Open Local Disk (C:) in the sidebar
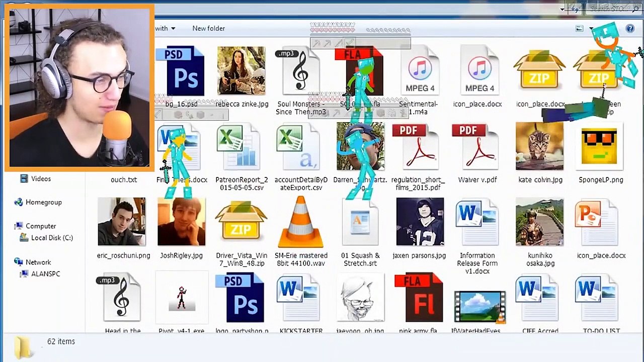The image size is (644, 362). click(x=46, y=238)
